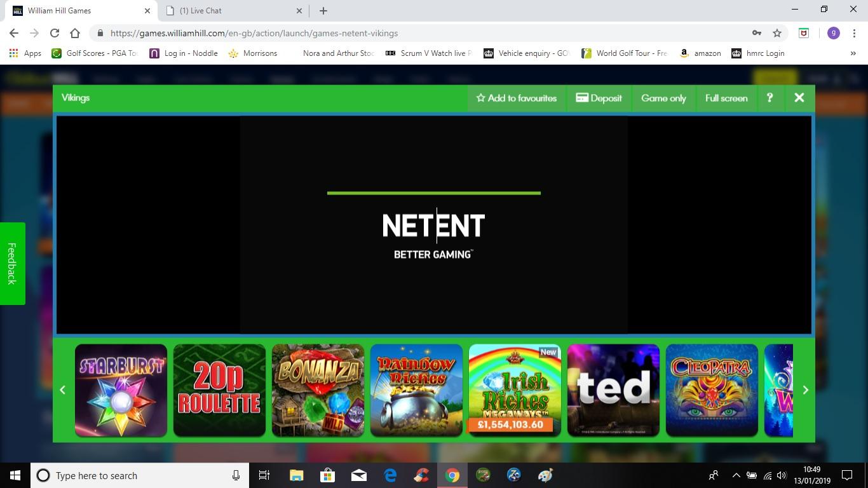Open the Scrum V Watch live bookmark

coord(428,53)
